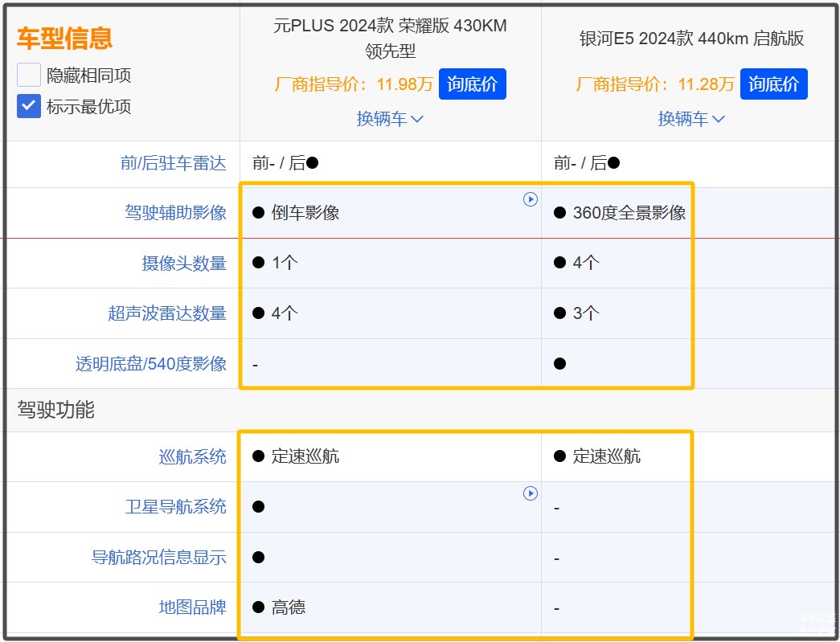
Task: Open the 驾驶辅助影像 parameter link
Action: click(175, 213)
